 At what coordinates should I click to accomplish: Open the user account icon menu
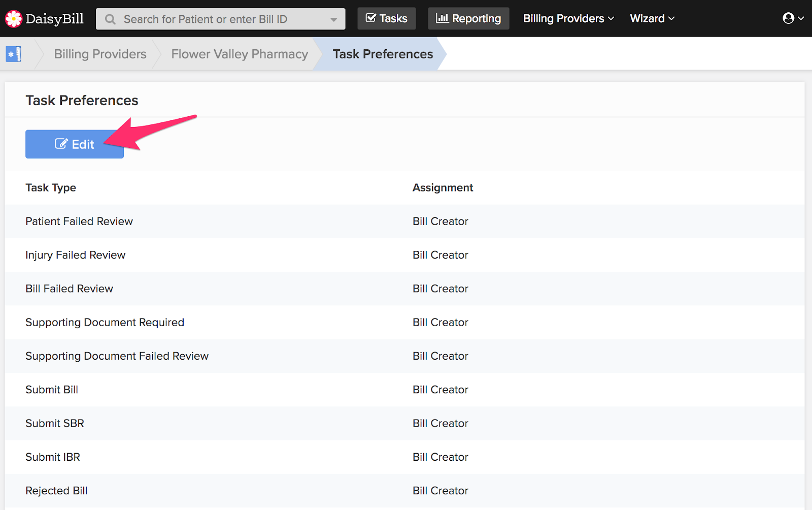coord(793,18)
